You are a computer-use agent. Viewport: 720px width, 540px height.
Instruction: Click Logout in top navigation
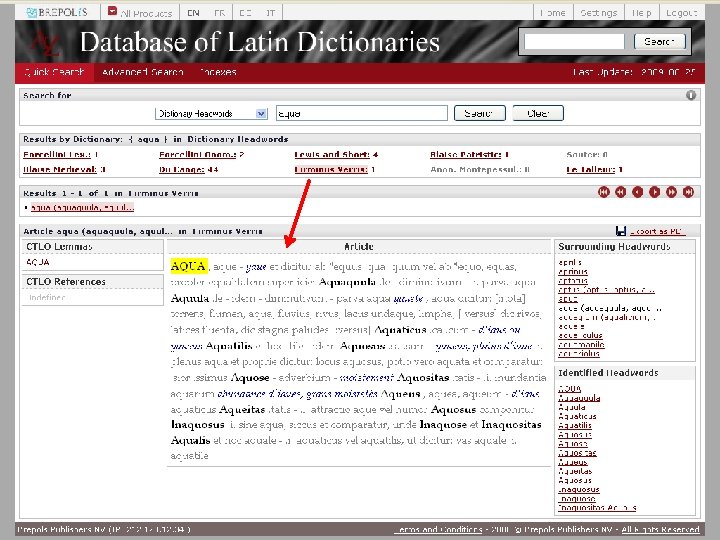(681, 13)
